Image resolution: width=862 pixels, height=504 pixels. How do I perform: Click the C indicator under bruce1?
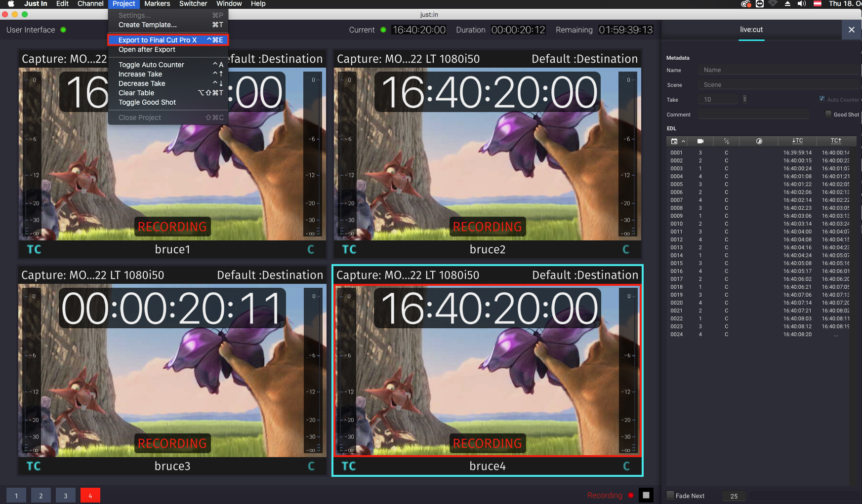311,249
